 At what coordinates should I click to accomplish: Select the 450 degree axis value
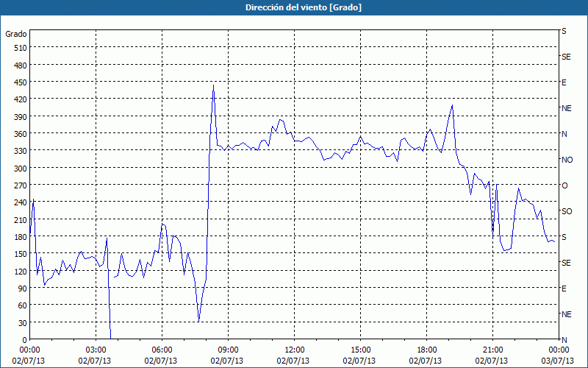(x=21, y=82)
